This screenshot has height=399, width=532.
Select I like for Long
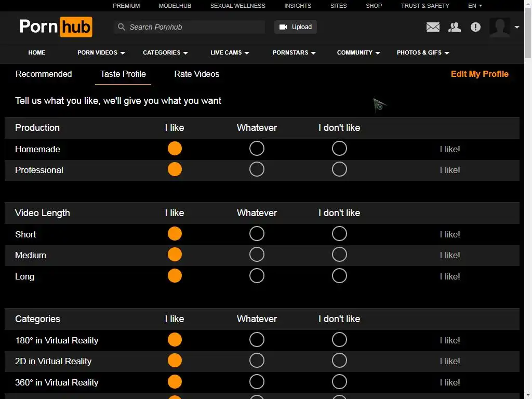[175, 276]
